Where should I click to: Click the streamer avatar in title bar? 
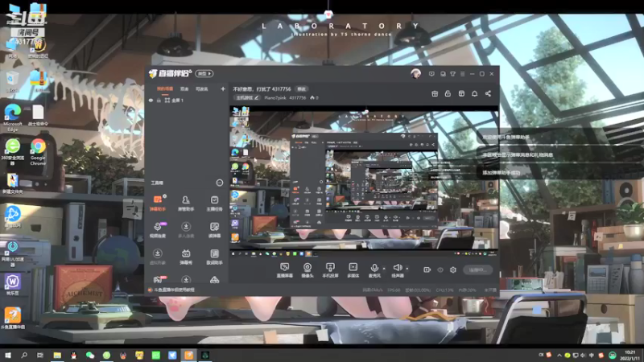coord(415,74)
